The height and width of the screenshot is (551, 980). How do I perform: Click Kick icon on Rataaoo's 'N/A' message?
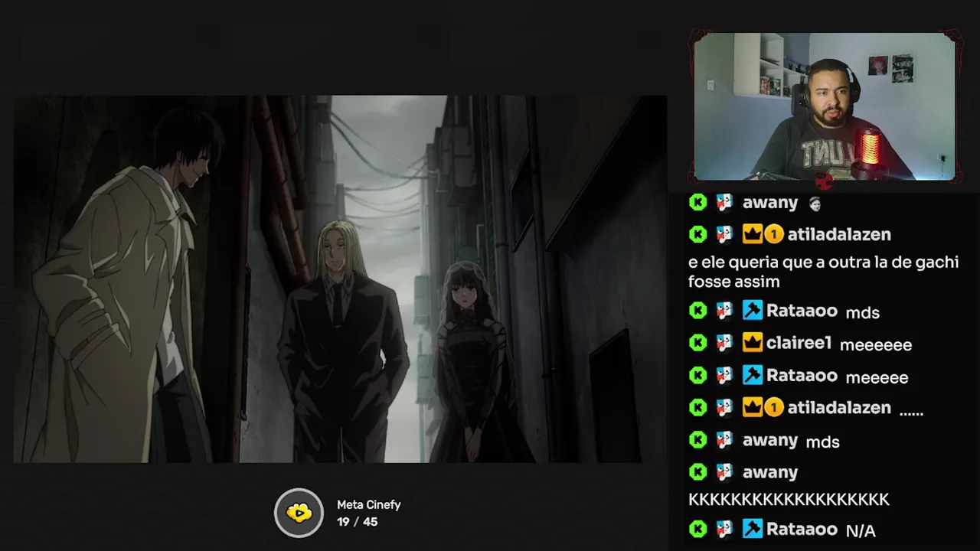click(x=697, y=529)
